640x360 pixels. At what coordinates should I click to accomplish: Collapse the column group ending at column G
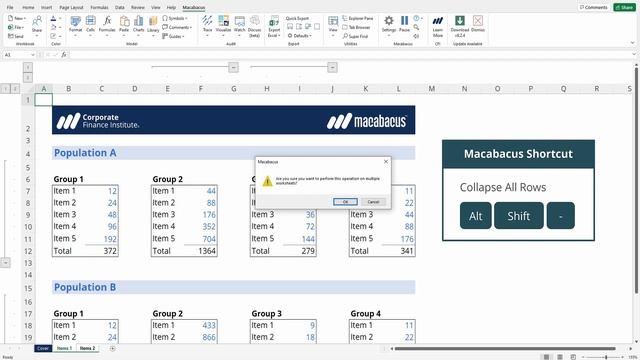pos(233,67)
